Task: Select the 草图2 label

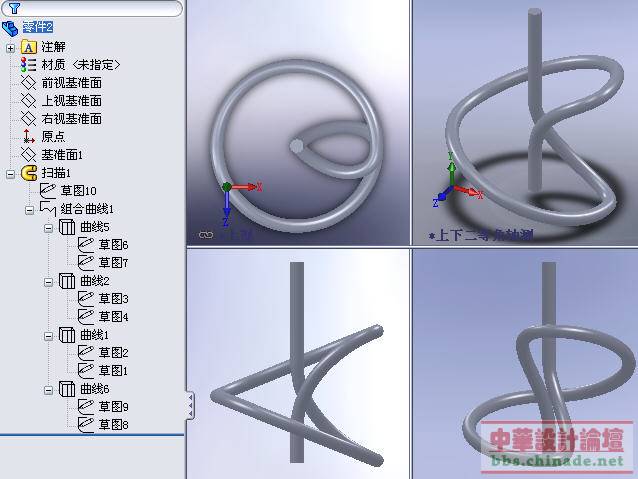Action: [x=114, y=352]
